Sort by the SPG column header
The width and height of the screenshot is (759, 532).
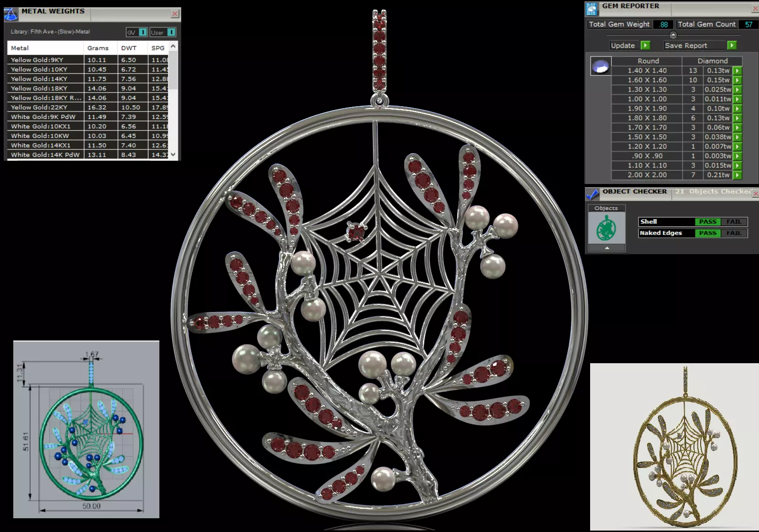(158, 48)
